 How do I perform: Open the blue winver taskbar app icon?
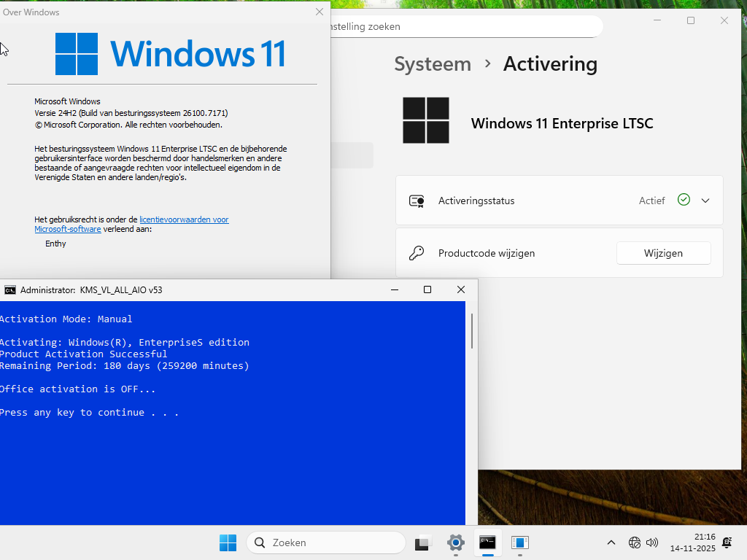coord(519,542)
